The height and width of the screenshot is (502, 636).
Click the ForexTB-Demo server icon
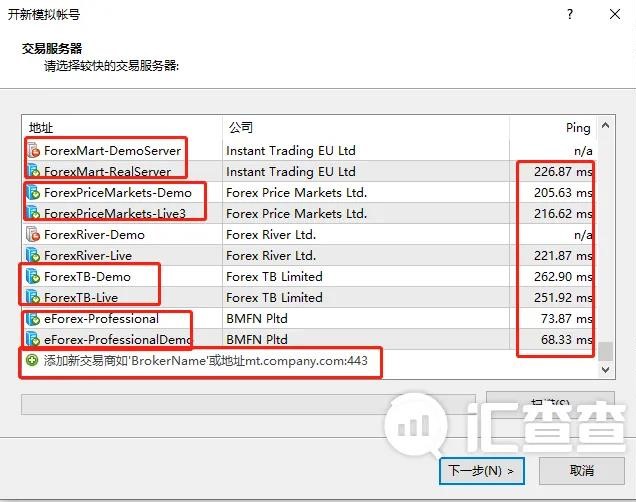[x=33, y=277]
